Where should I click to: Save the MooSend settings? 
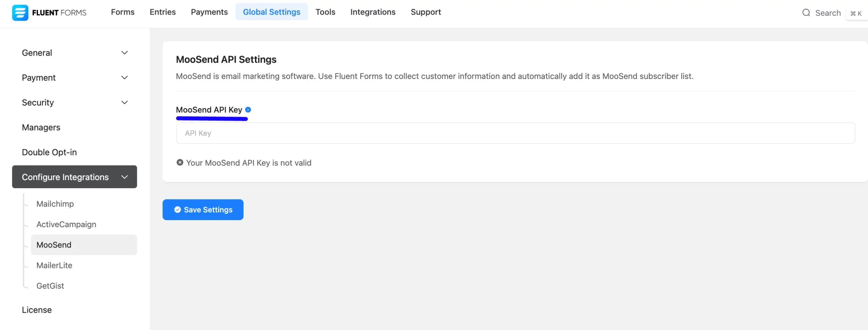(203, 210)
